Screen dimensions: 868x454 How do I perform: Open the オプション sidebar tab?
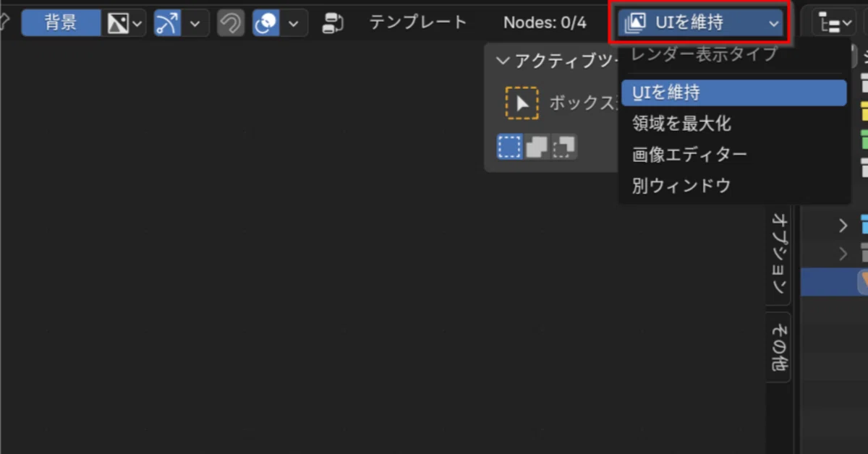click(x=779, y=254)
